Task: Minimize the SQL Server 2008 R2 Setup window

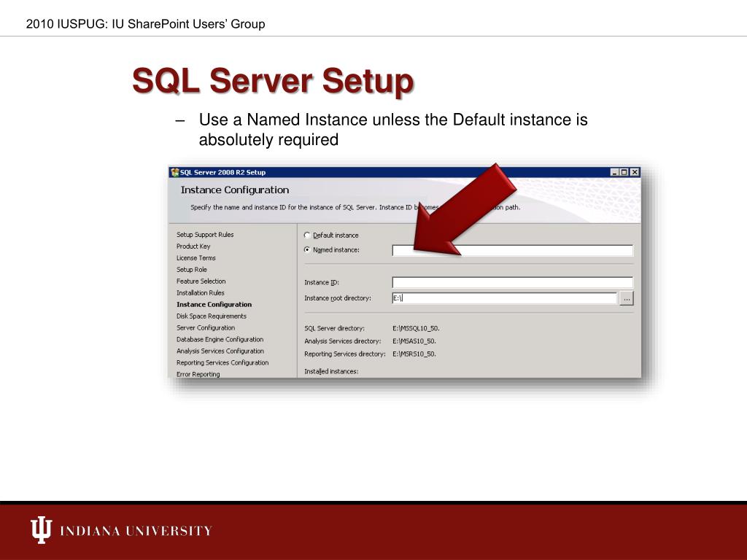Action: click(614, 172)
